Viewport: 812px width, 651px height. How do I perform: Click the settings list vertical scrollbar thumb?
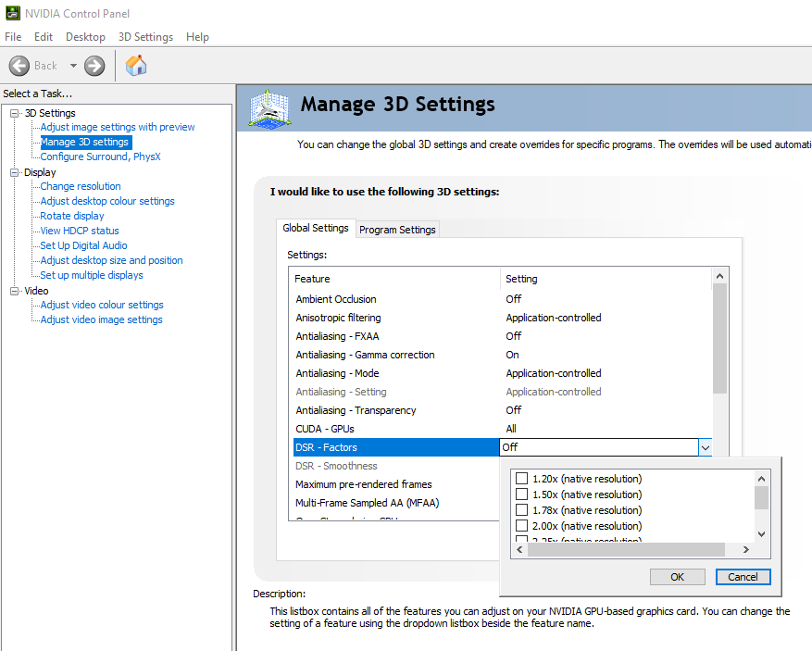click(719, 339)
